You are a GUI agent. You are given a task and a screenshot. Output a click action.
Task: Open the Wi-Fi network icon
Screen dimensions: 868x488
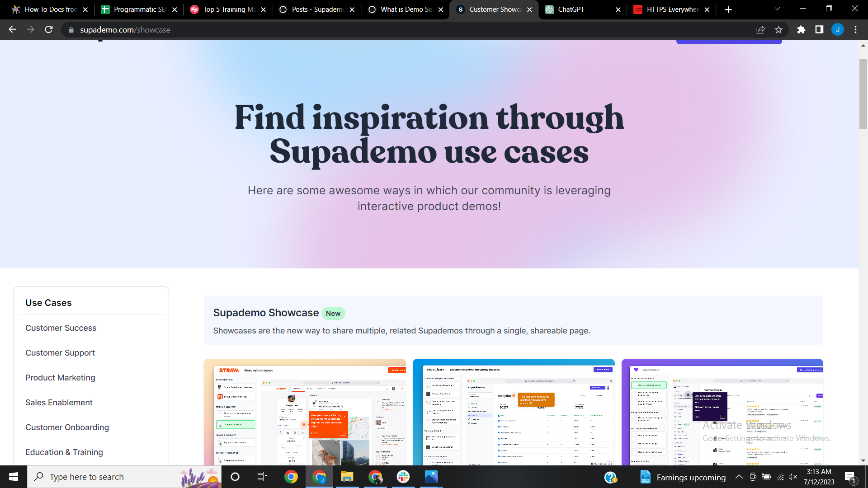coord(780,477)
